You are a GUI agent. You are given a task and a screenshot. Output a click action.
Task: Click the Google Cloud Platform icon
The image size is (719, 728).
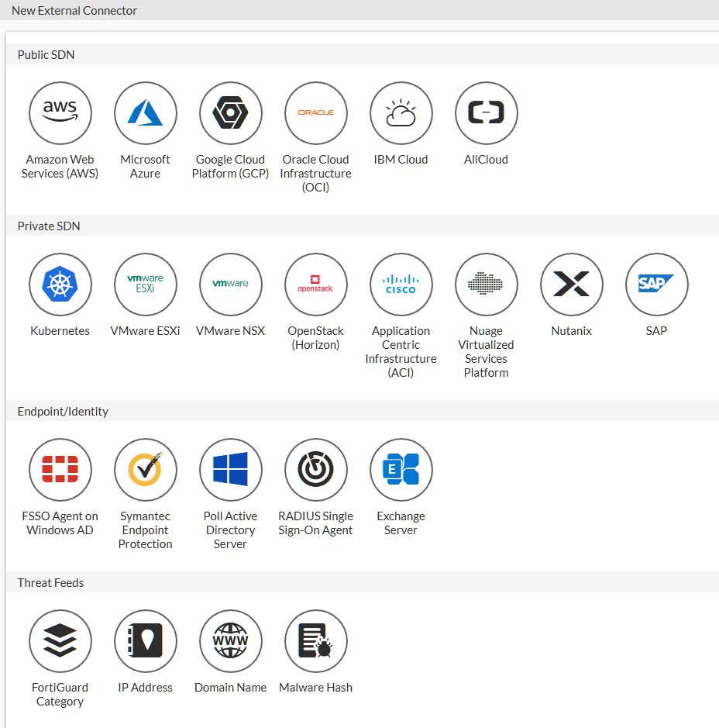[x=231, y=113]
